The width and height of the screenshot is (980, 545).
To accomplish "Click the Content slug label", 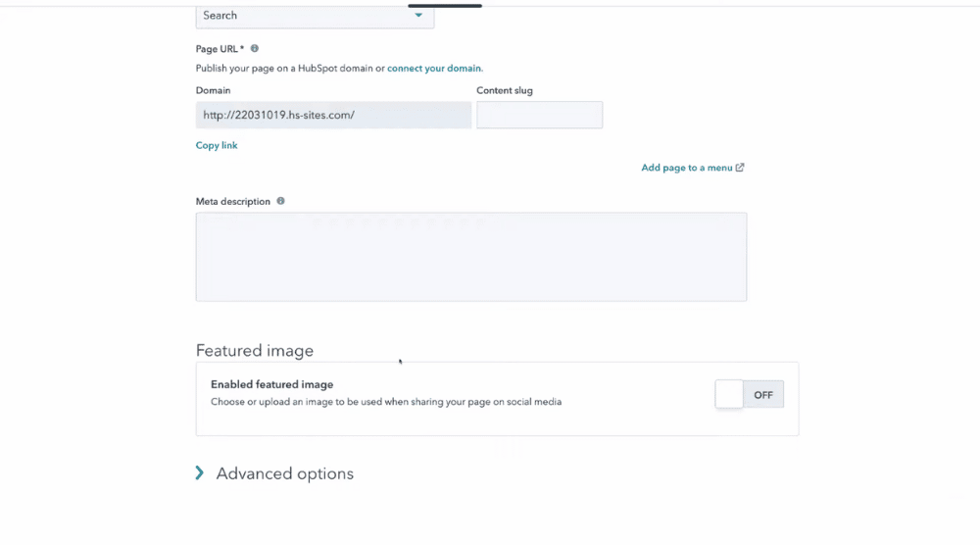I will point(505,90).
